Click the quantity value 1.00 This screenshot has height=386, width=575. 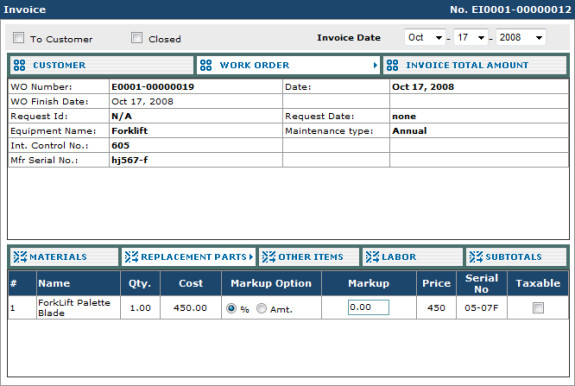click(x=140, y=308)
